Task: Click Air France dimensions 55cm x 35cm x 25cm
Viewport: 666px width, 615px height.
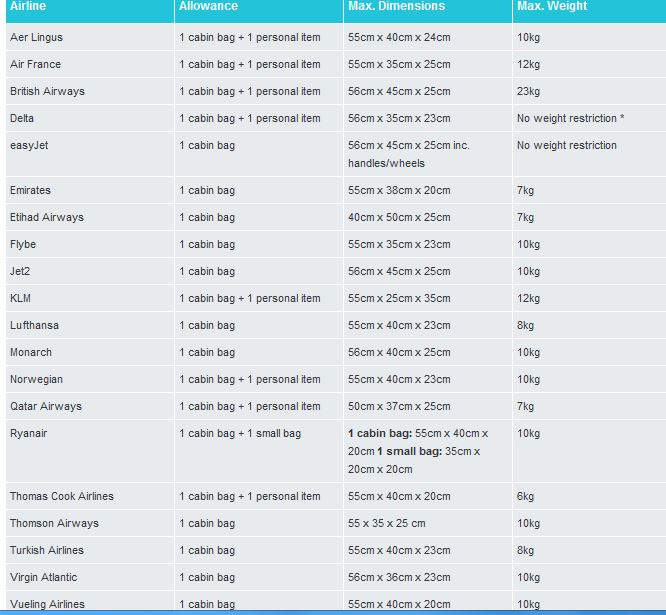Action: 428,64
